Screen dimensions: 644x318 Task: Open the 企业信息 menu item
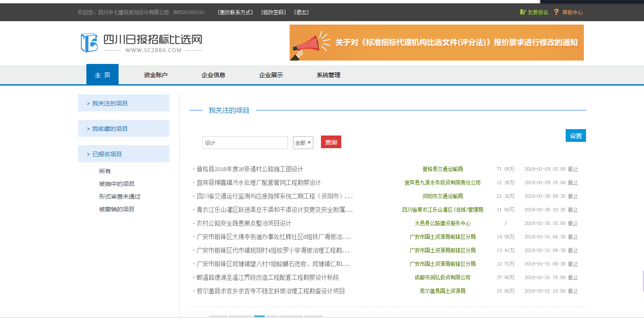[x=213, y=75]
